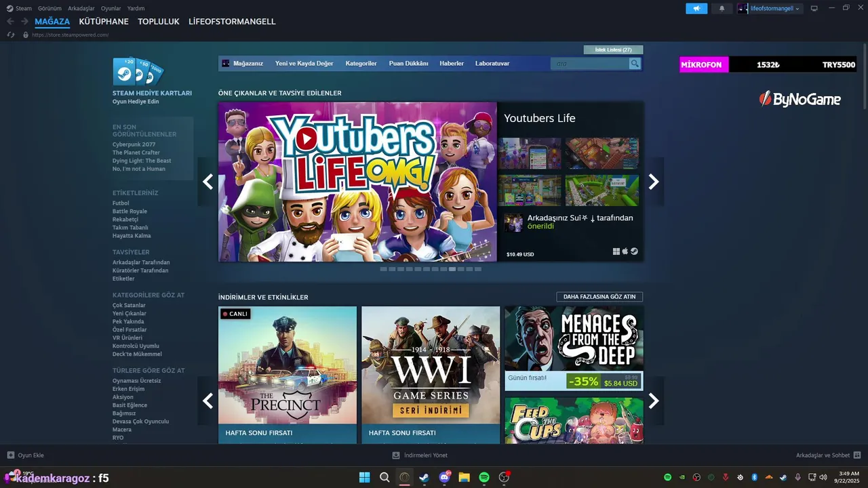Open Cyberpunk 2077 from recently viewed

tap(134, 144)
